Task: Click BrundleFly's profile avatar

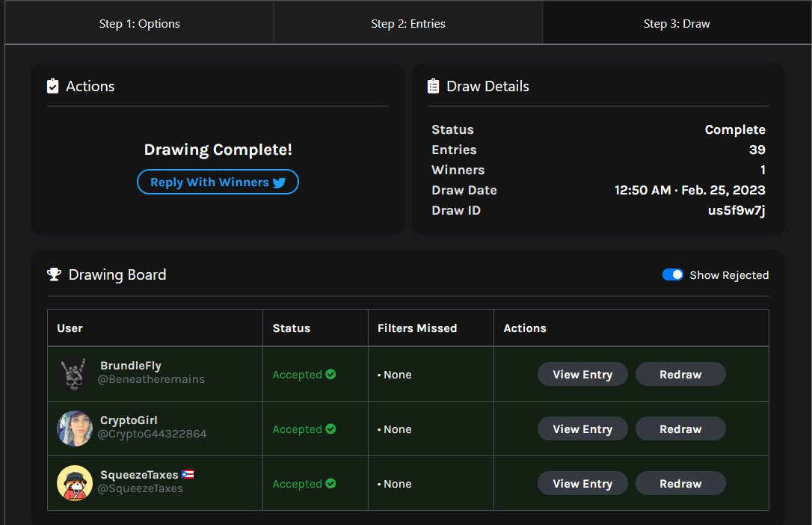Action: 75,374
